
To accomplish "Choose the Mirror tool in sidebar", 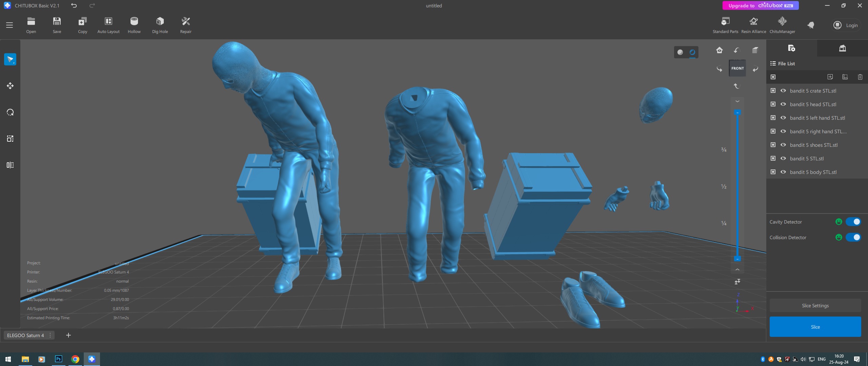I will coord(10,165).
